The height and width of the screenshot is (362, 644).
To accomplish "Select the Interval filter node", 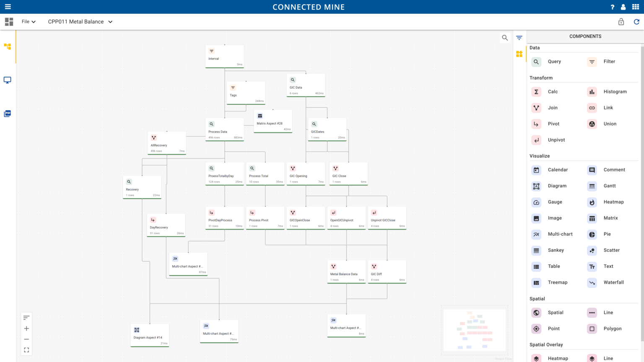I will (225, 56).
